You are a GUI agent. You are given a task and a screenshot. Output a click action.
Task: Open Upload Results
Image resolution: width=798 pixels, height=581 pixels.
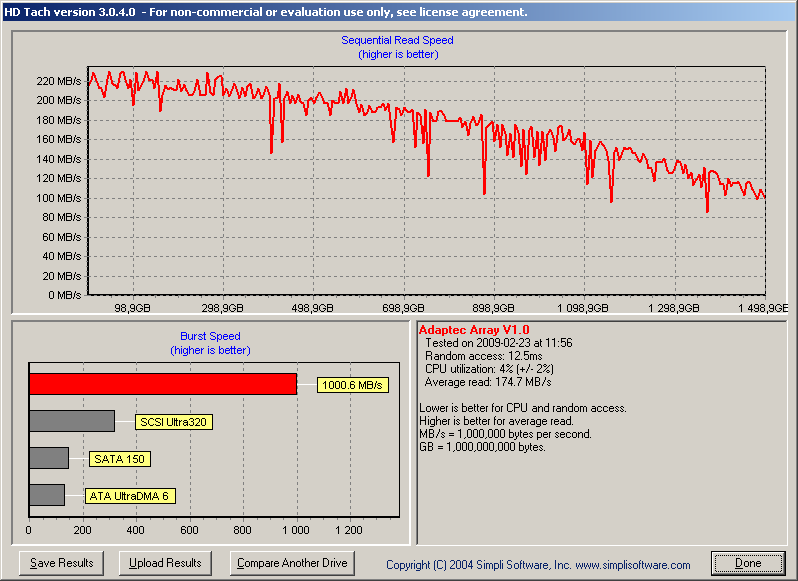pyautogui.click(x=165, y=563)
